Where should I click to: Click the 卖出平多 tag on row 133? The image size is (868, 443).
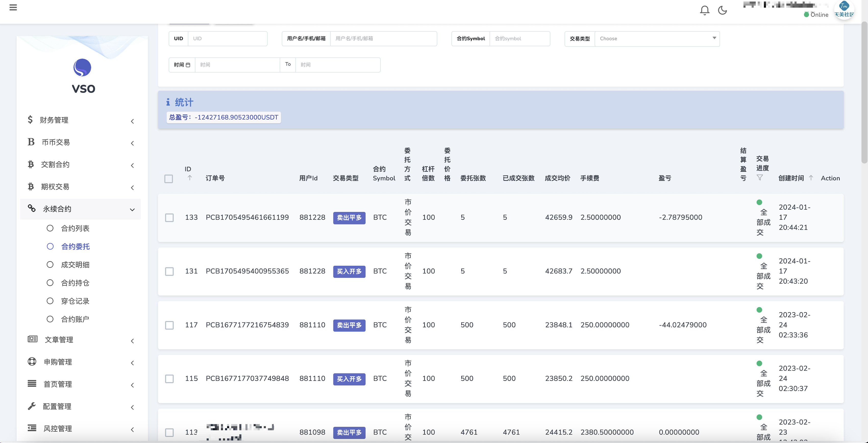point(349,218)
